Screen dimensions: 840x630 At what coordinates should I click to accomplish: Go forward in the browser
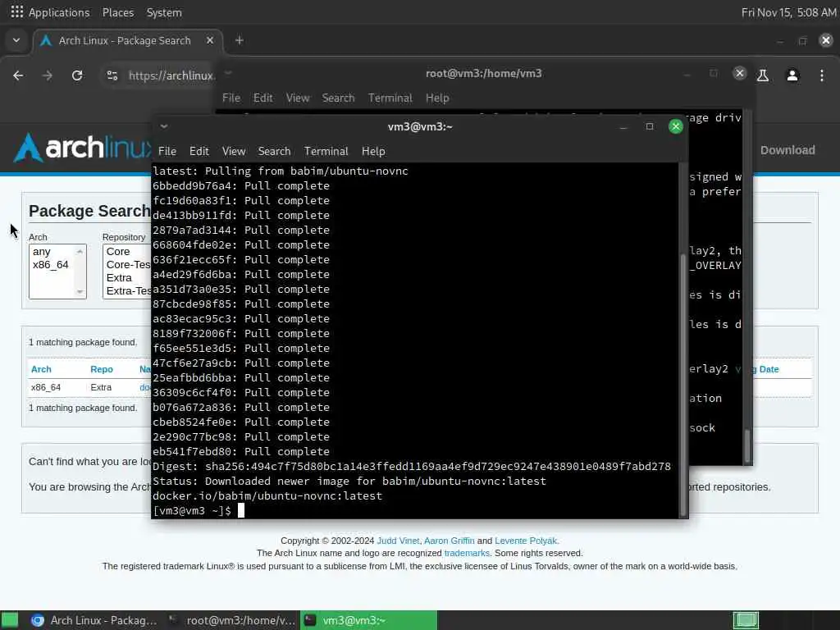point(48,75)
